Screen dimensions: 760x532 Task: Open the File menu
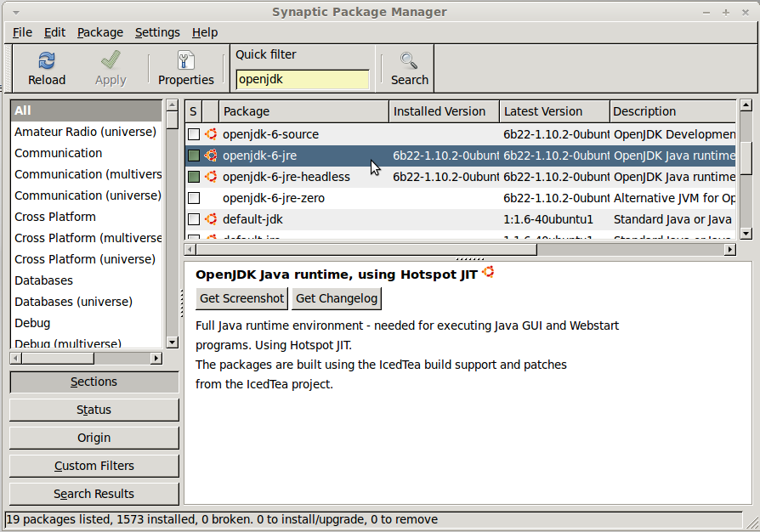pyautogui.click(x=22, y=32)
